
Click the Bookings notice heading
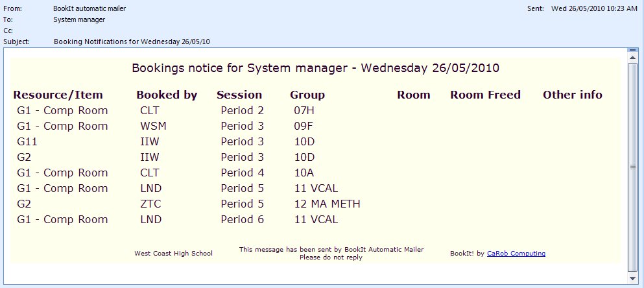point(315,67)
